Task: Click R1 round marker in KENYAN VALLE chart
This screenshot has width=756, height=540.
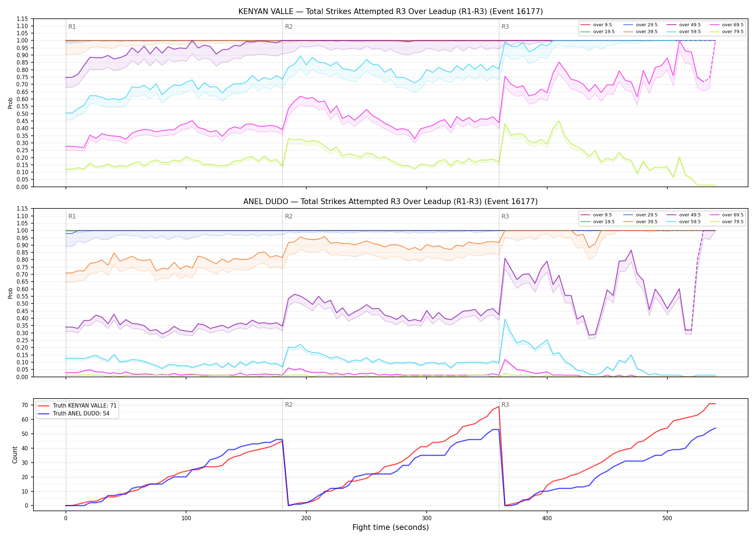Action: [72, 27]
